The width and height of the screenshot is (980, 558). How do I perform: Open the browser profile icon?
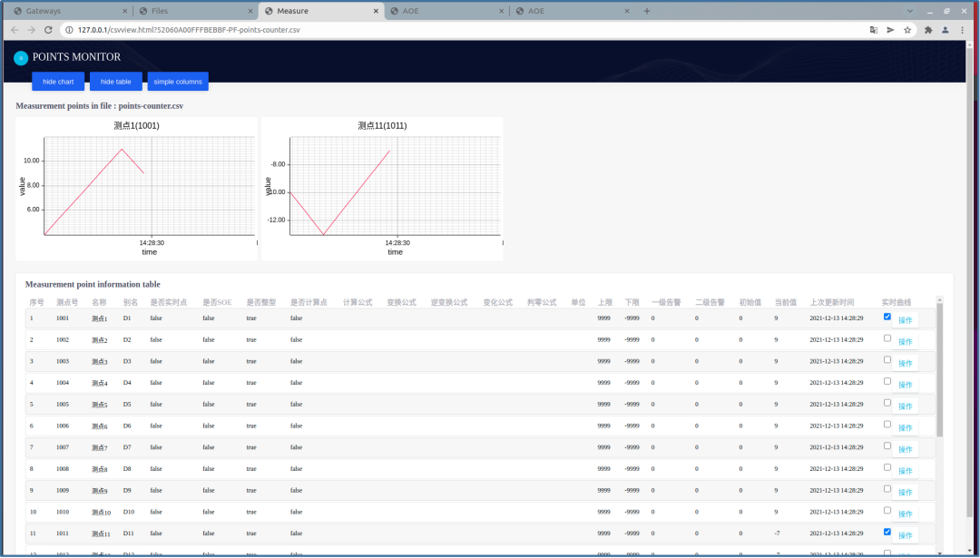click(946, 30)
